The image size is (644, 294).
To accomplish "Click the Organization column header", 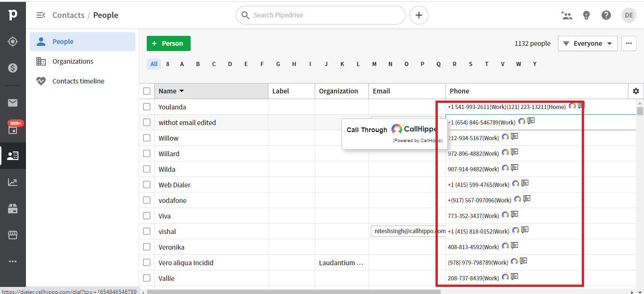I will click(x=342, y=91).
